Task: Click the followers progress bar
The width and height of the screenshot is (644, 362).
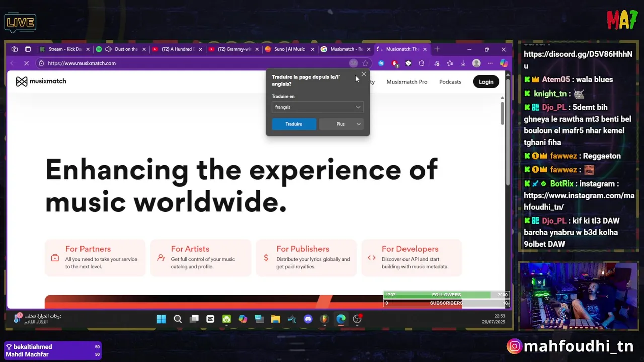Action: [x=446, y=295]
